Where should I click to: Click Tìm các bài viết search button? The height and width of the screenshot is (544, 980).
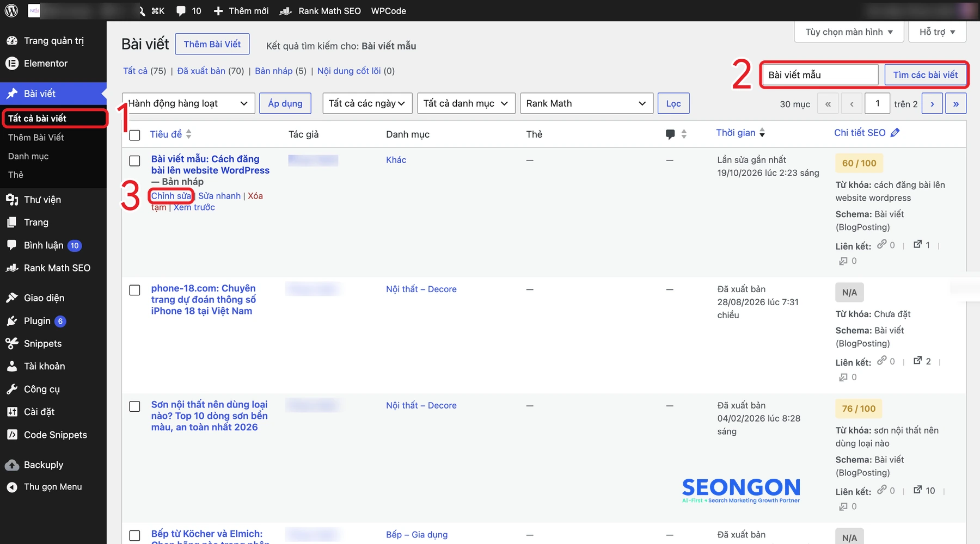pos(926,75)
